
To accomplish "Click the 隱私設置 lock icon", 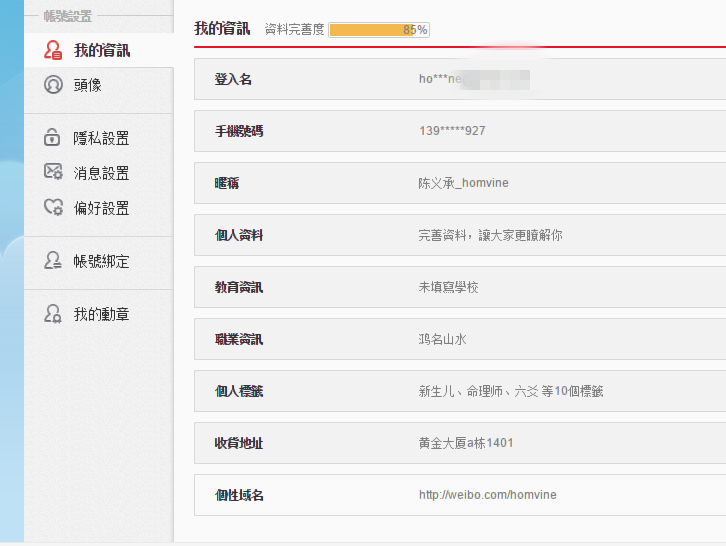I will click(54, 138).
